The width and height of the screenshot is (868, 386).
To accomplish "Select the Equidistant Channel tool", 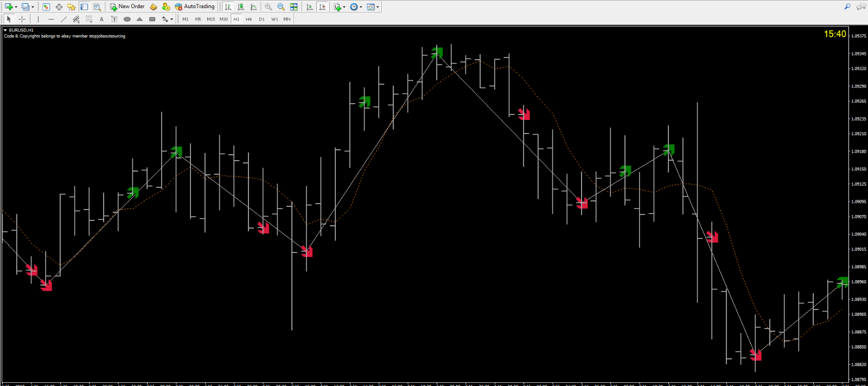I will pos(76,19).
